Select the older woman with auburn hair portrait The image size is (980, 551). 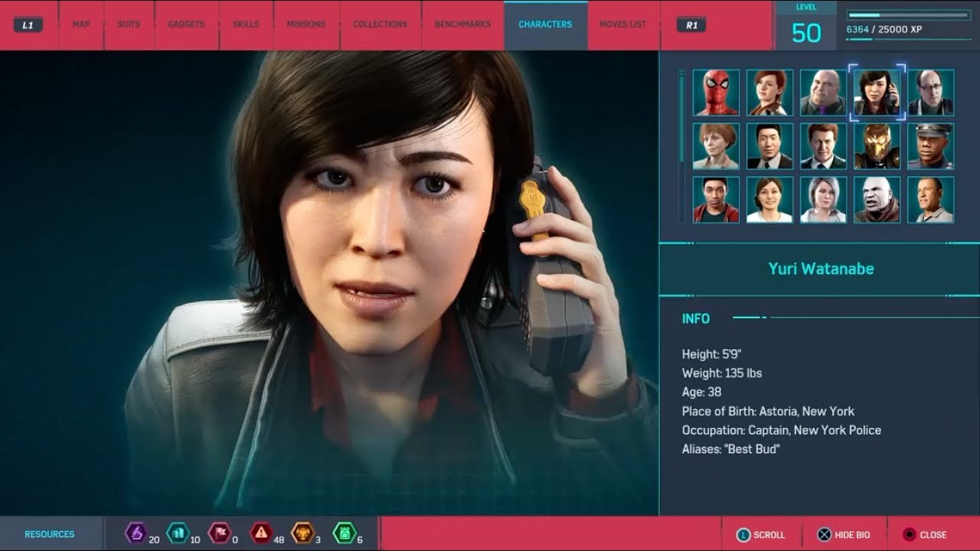[x=716, y=146]
